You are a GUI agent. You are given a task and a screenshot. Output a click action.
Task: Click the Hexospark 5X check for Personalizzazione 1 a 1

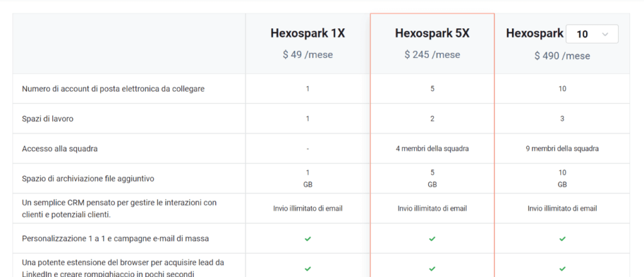(432, 239)
